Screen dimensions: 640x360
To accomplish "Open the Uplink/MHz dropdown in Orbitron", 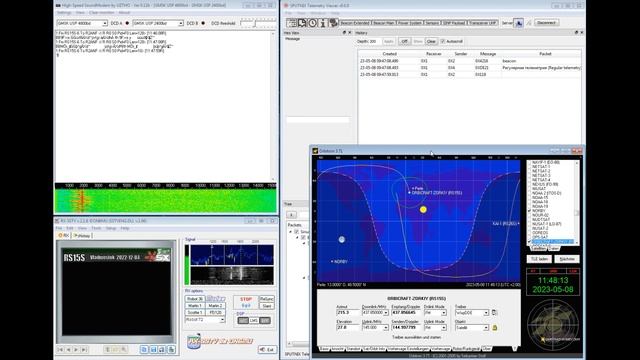I will point(386,327).
